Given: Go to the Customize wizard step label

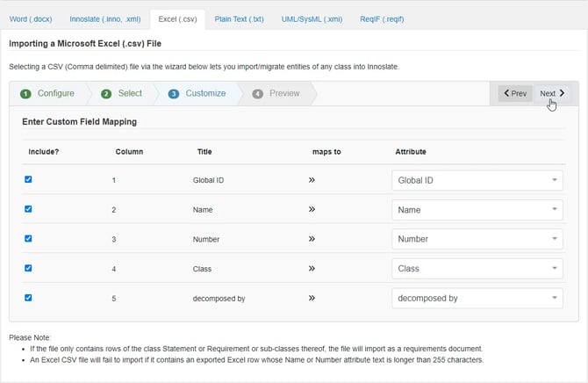Looking at the screenshot, I should pyautogui.click(x=205, y=93).
